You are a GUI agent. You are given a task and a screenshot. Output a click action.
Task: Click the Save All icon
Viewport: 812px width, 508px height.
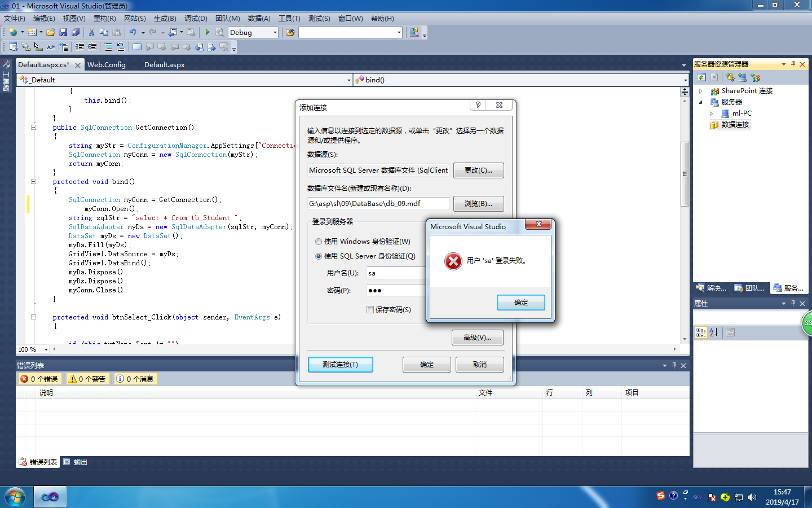coord(76,32)
